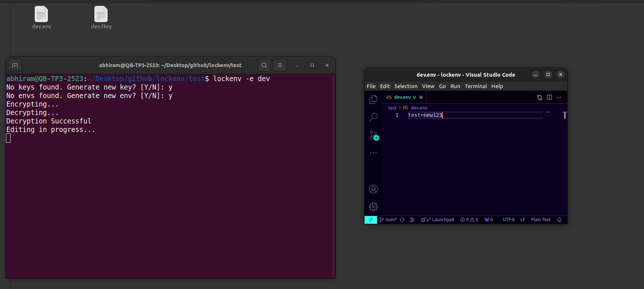Change the LF end of line sequence
Image resolution: width=644 pixels, height=289 pixels.
tap(523, 220)
